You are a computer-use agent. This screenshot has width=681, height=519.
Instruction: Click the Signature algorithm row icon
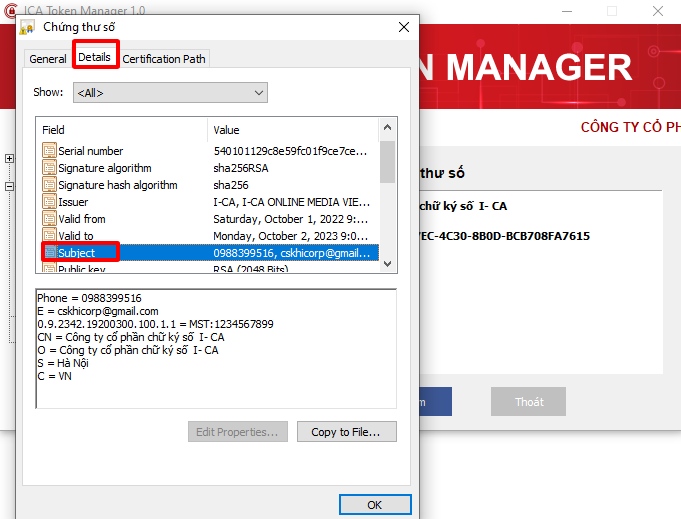[49, 168]
